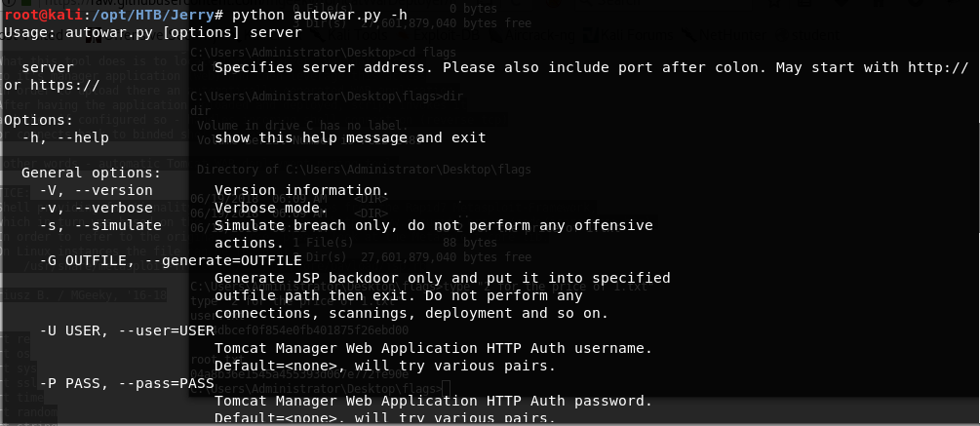
Task: Click the -v, --verbose option
Action: click(x=97, y=208)
